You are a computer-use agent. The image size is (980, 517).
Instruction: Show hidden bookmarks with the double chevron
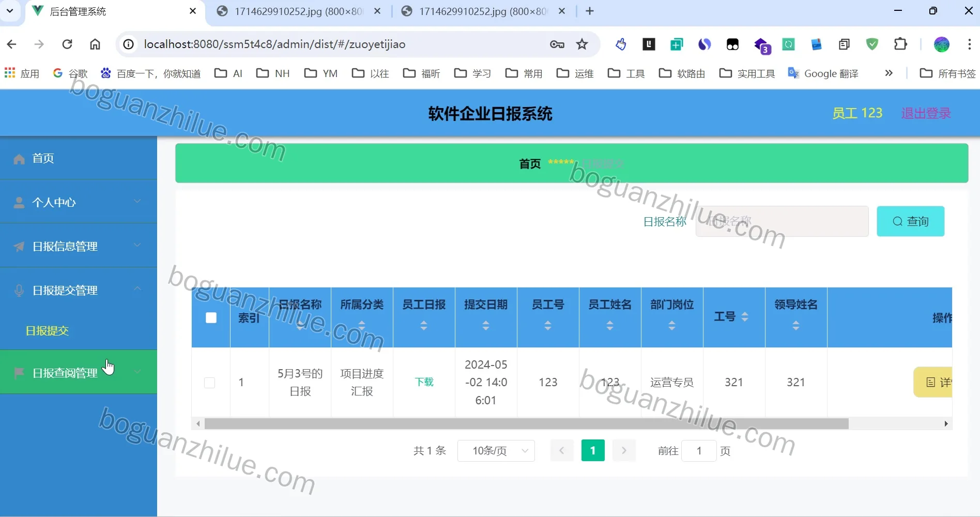click(x=889, y=73)
